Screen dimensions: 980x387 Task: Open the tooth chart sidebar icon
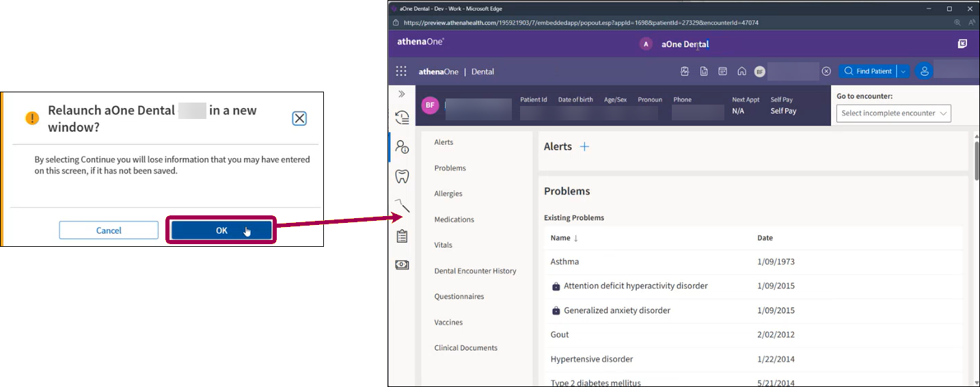402,176
